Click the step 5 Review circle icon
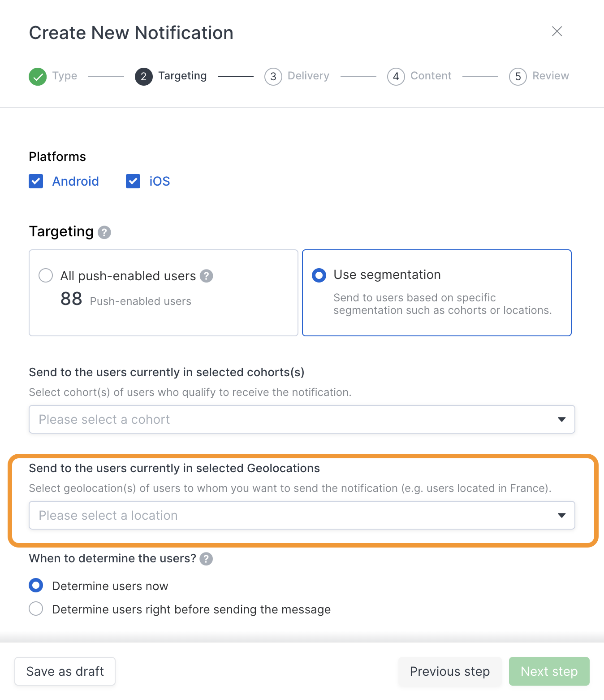The height and width of the screenshot is (700, 604). [x=518, y=77]
